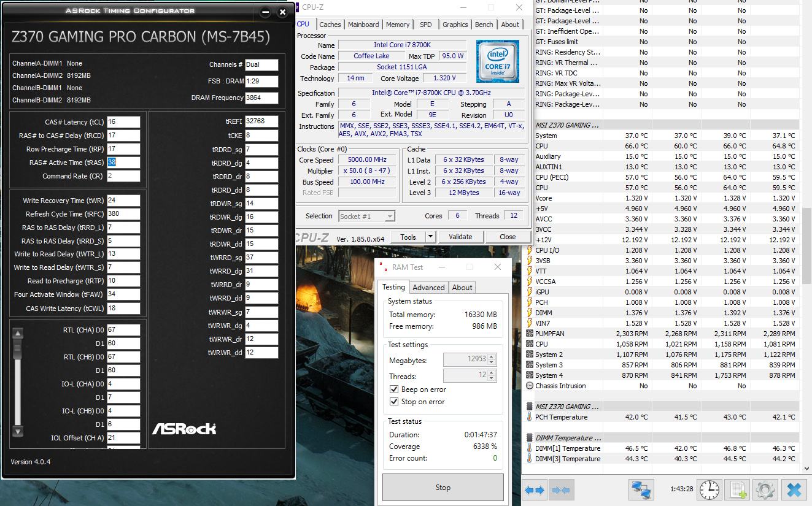Image resolution: width=812 pixels, height=506 pixels.
Task: Increase the Megabytes stepper value
Action: [x=492, y=357]
